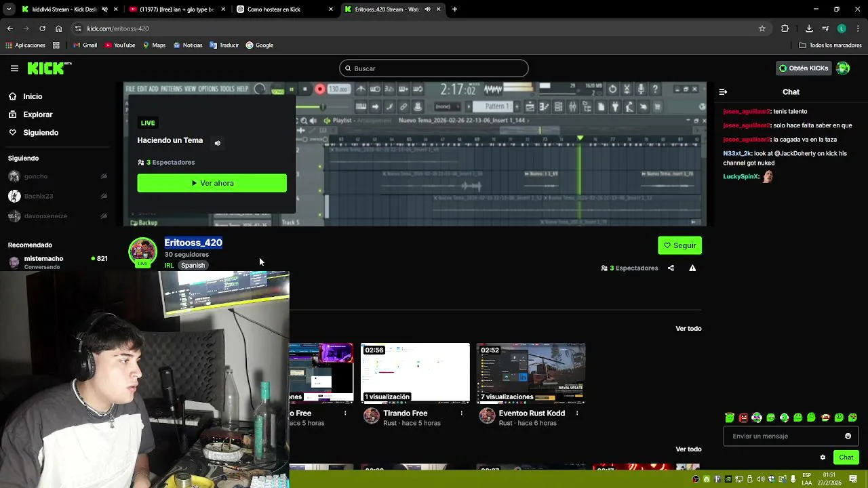The image size is (868, 488).
Task: Open Traducir bookmark
Action: coord(224,45)
